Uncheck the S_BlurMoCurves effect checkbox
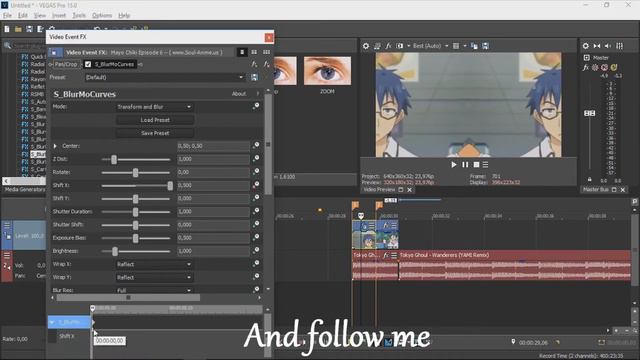640x360 pixels. tap(88, 64)
